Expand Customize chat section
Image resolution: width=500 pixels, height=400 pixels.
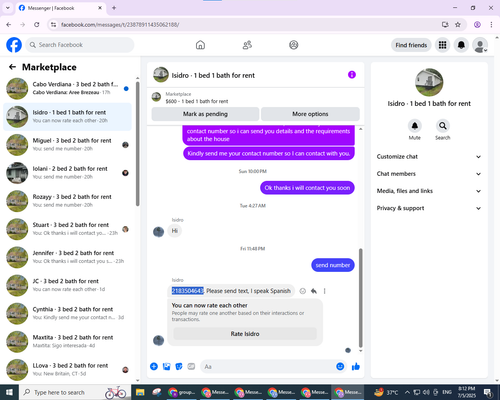pos(429,157)
